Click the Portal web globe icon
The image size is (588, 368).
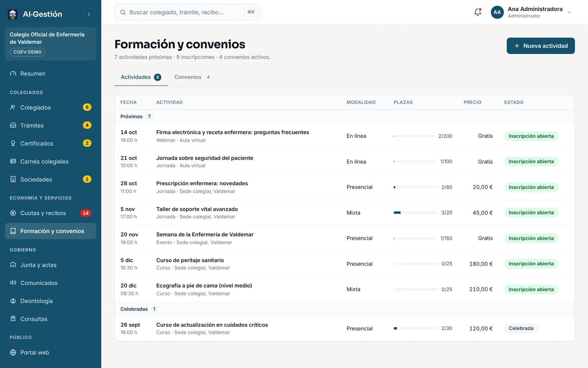(13, 353)
